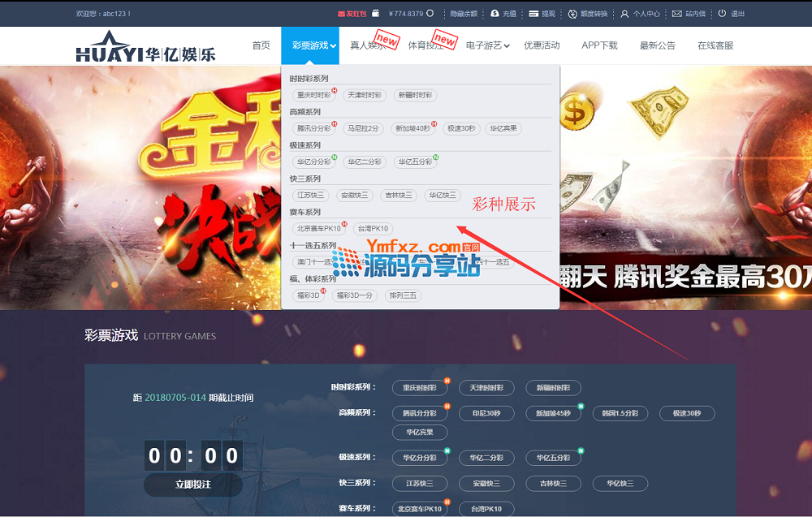The height and width of the screenshot is (517, 812).
Task: Log out using the 退出 power icon
Action: click(x=722, y=14)
